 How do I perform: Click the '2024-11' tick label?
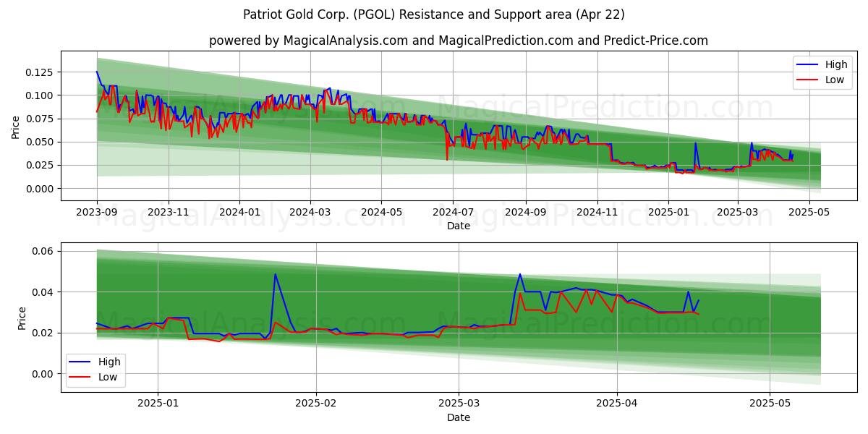tap(597, 211)
